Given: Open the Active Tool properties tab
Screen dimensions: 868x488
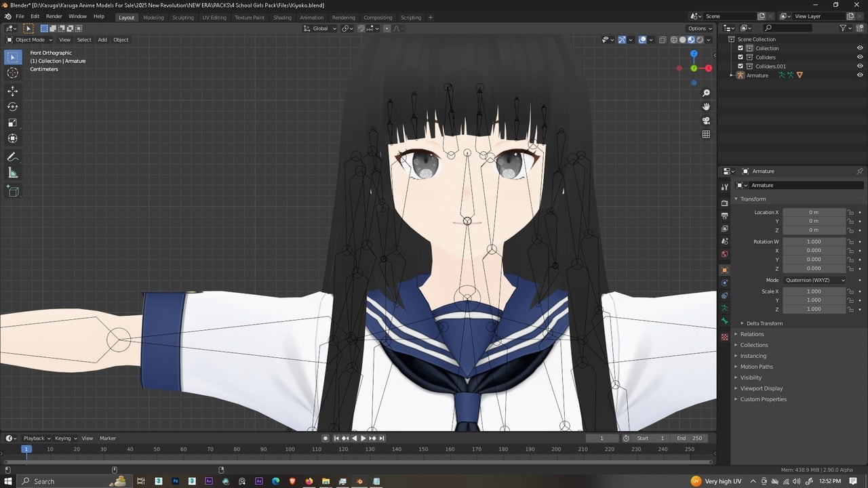Looking at the screenshot, I should [725, 186].
